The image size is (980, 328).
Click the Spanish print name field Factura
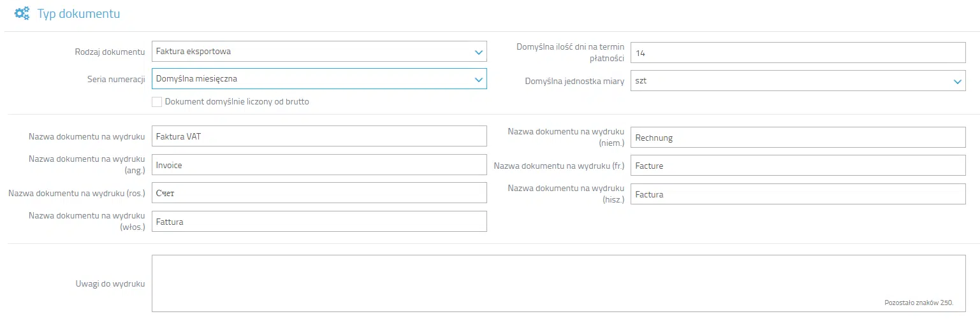point(798,194)
